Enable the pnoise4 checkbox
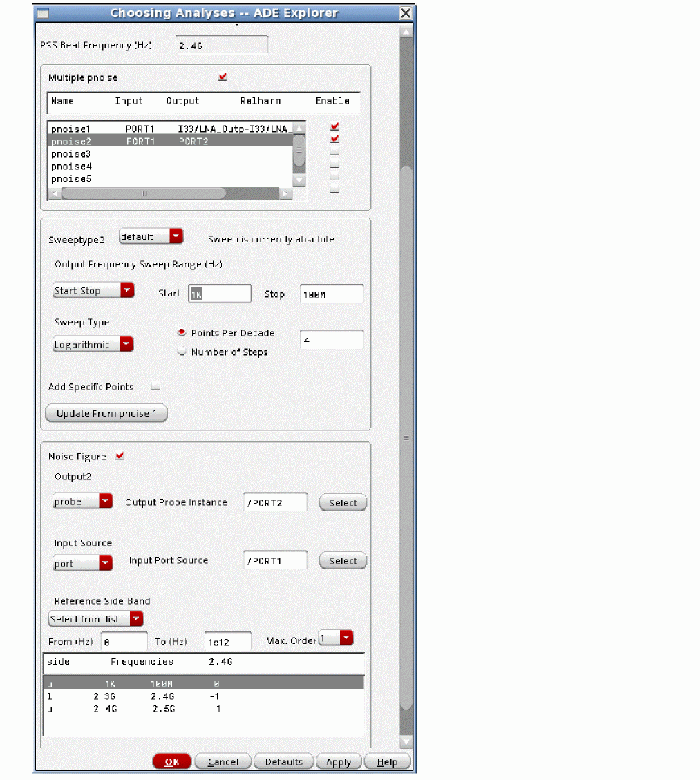This screenshot has height=780, width=700. pos(334,163)
